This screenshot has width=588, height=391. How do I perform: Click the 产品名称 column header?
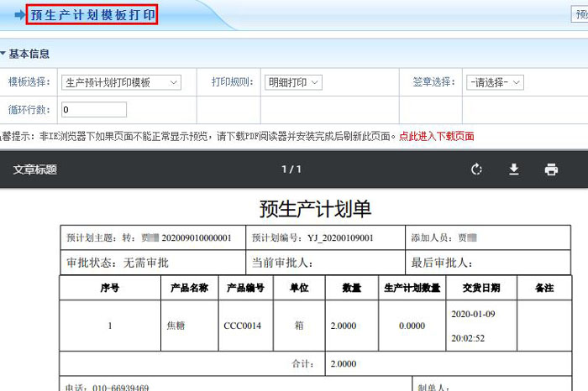tap(189, 288)
